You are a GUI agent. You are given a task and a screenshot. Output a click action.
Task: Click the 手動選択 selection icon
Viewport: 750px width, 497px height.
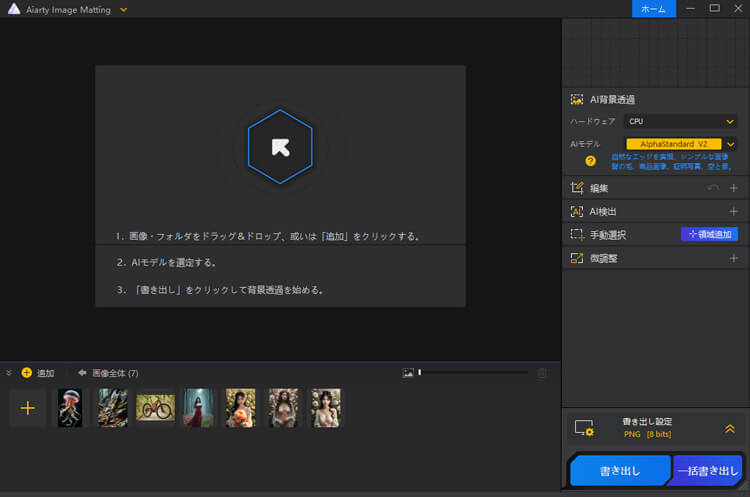click(x=577, y=235)
